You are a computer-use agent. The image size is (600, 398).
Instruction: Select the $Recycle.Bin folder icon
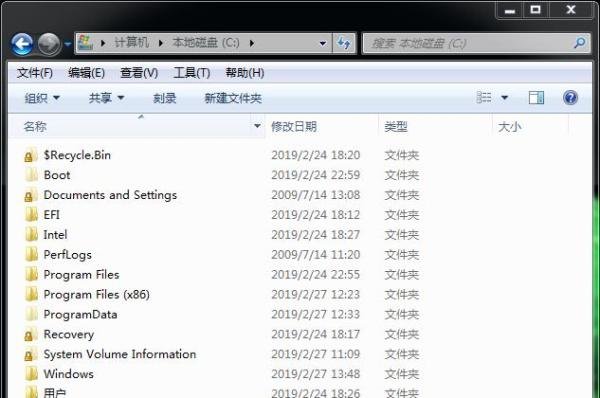tap(31, 155)
